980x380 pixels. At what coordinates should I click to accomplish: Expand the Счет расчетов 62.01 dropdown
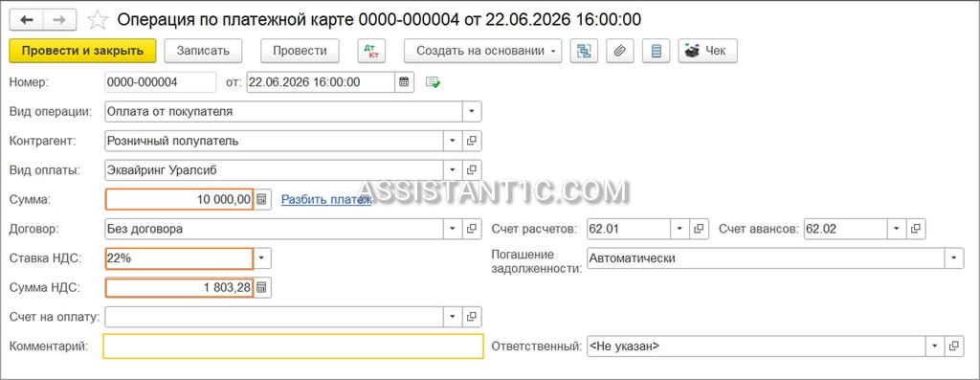[x=680, y=229]
